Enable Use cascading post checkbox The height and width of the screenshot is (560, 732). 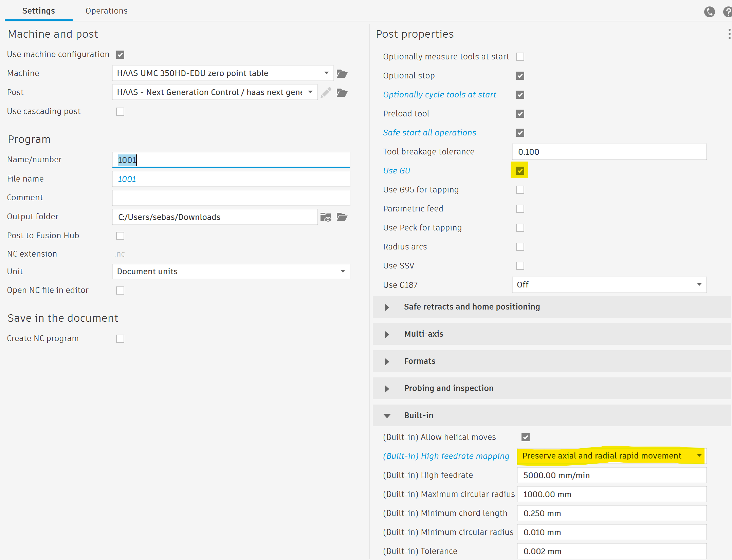[x=120, y=112]
